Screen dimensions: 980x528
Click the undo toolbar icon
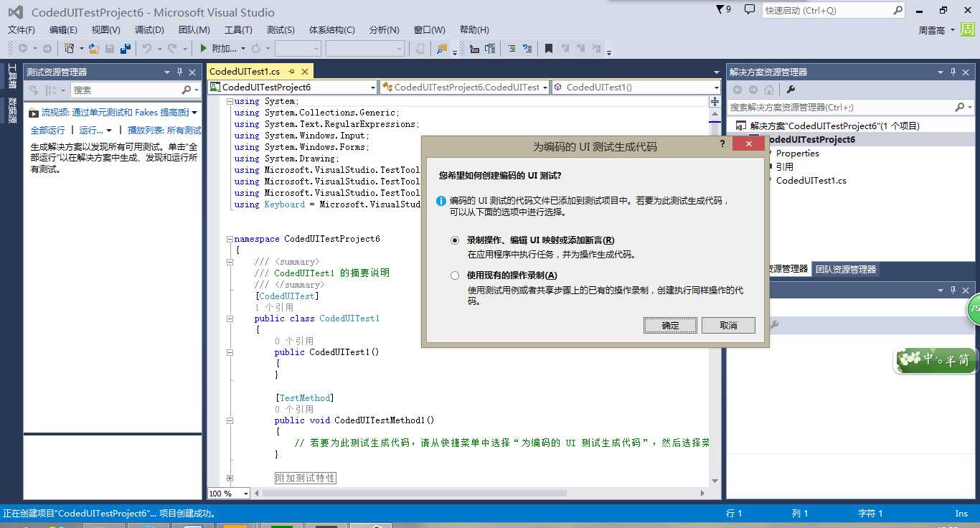click(x=147, y=49)
